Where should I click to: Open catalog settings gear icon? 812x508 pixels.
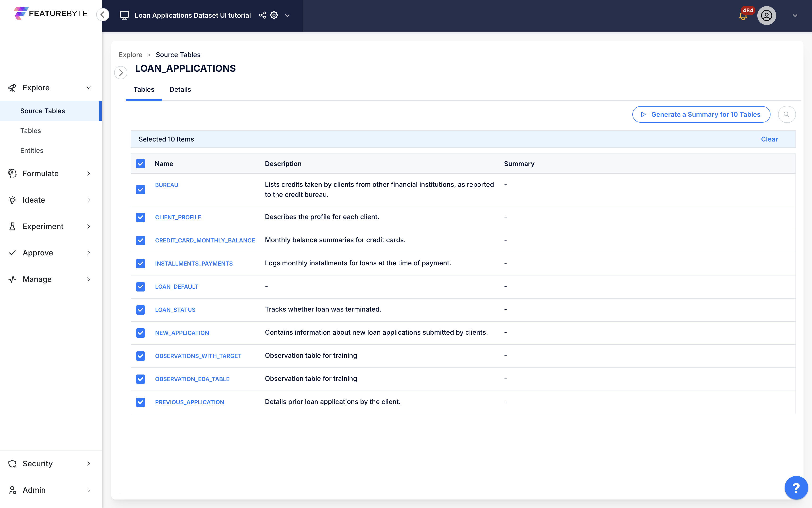[x=274, y=15]
